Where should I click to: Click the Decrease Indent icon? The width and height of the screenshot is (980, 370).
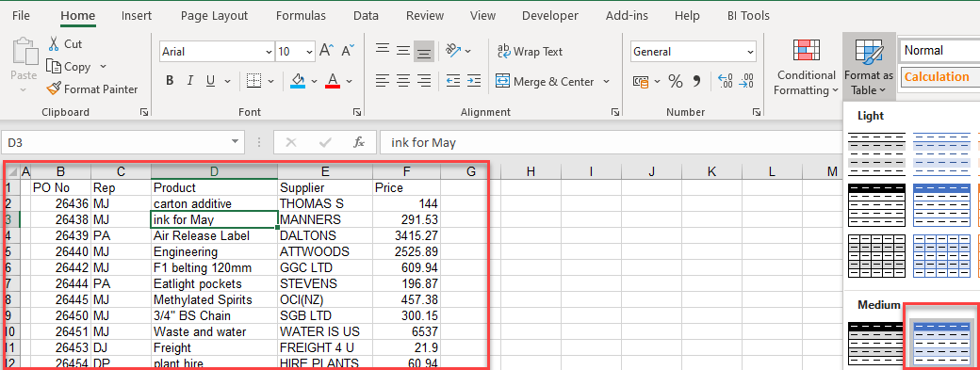(453, 80)
